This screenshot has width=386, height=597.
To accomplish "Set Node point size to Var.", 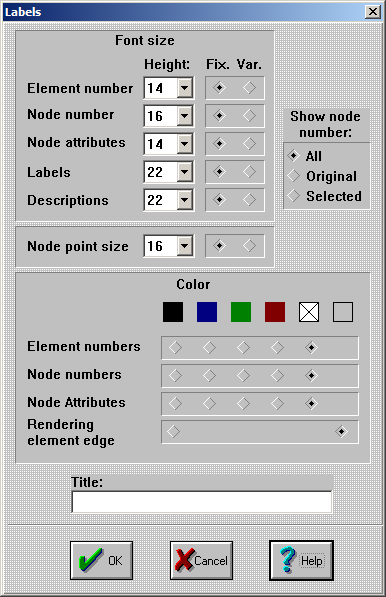I will [249, 246].
